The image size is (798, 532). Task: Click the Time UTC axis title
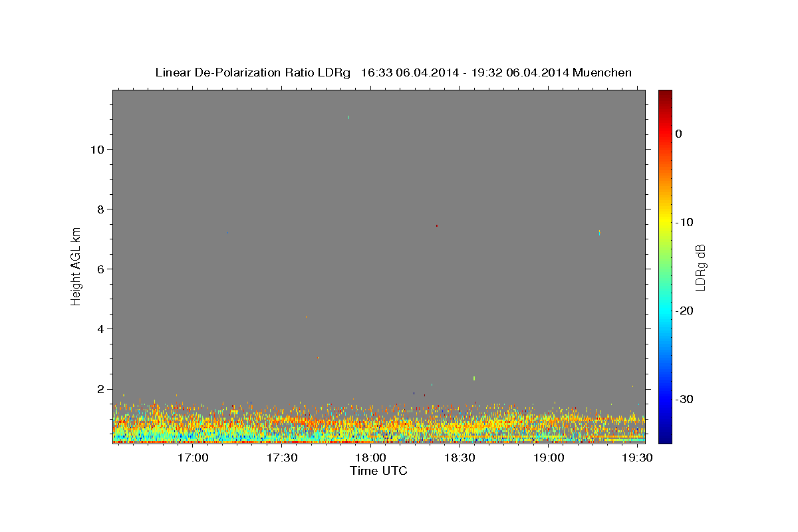(x=378, y=471)
